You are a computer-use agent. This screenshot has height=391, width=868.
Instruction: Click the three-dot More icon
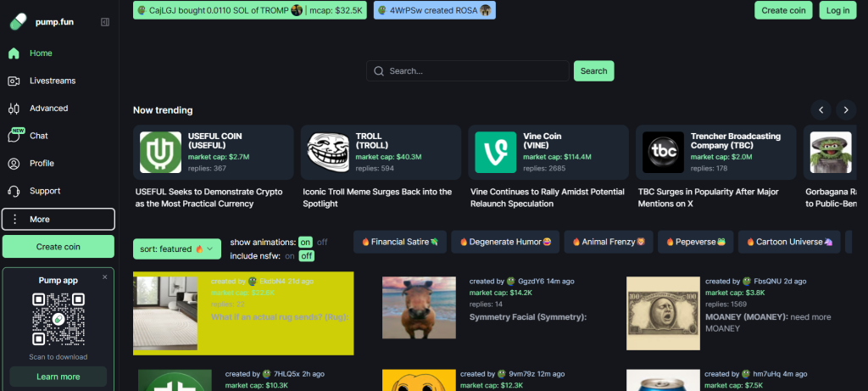(x=15, y=220)
